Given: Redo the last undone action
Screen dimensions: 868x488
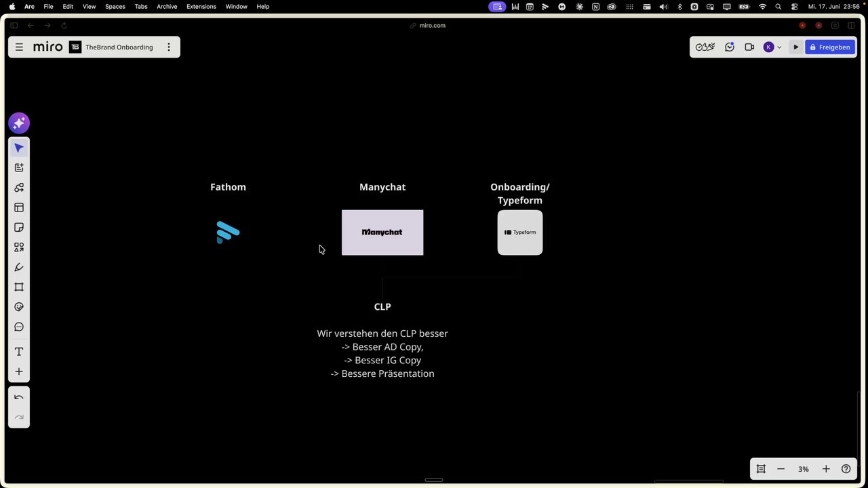Looking at the screenshot, I should point(19,418).
